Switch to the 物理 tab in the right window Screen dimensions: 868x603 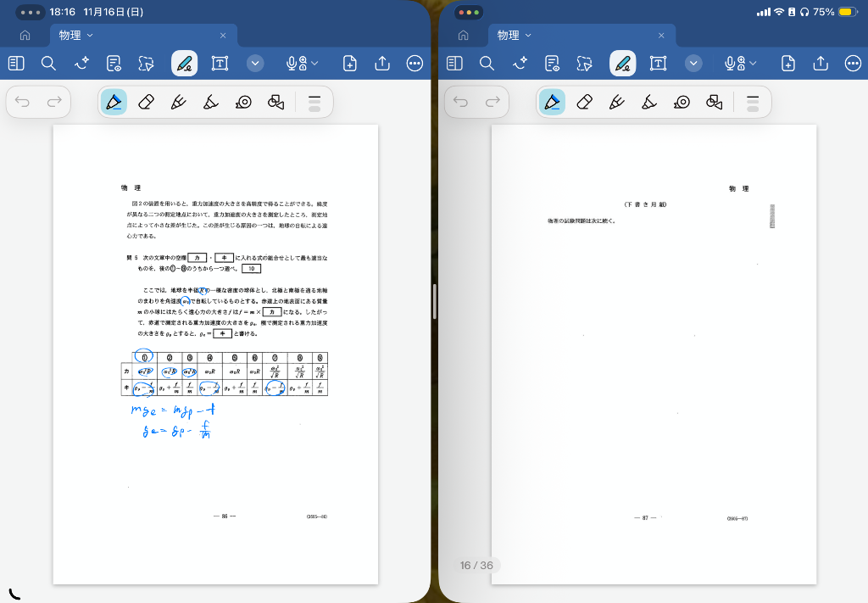coord(509,35)
